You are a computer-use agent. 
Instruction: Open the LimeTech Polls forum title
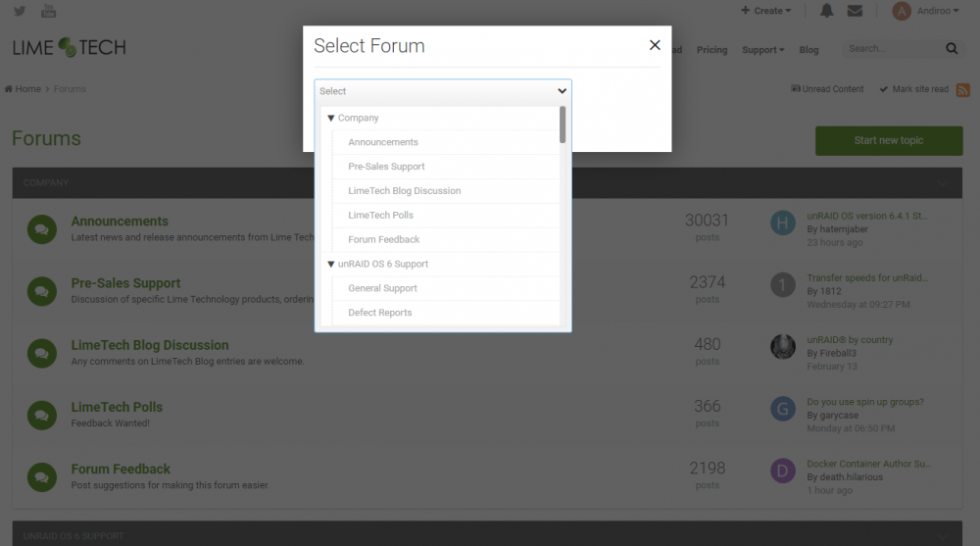coord(117,407)
